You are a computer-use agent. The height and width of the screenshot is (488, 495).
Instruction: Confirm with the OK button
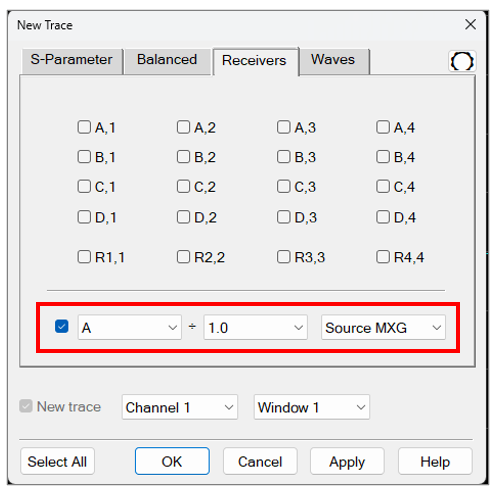point(172,461)
